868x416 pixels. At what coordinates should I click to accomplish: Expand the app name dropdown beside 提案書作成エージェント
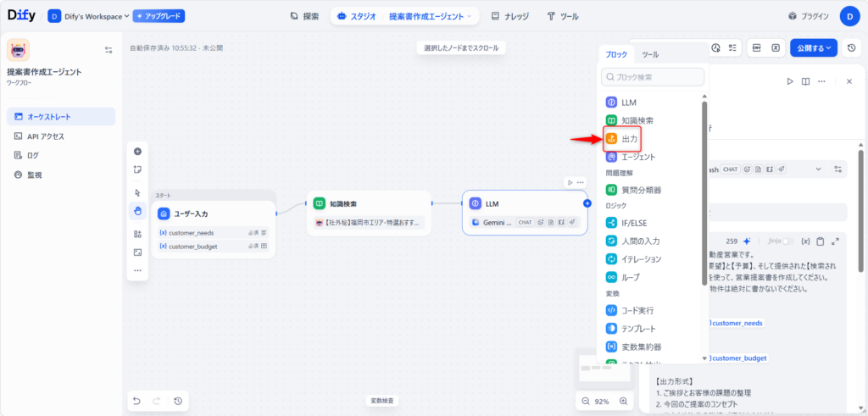click(470, 16)
